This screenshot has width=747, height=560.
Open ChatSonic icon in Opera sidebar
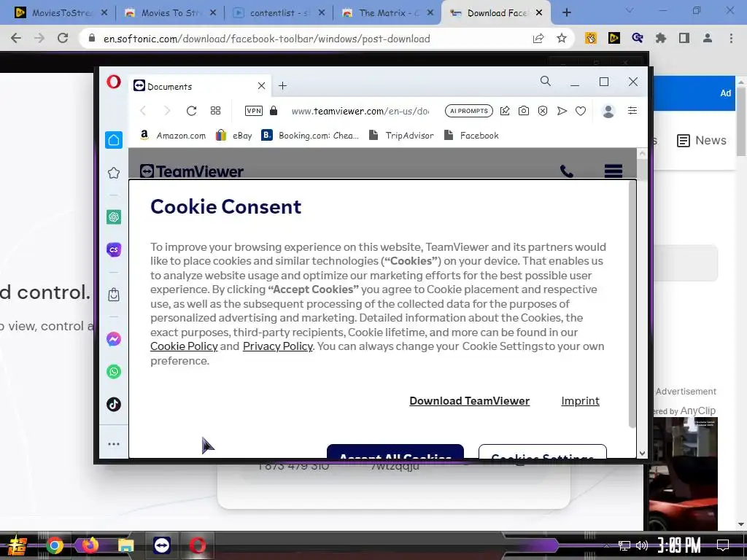pos(114,249)
